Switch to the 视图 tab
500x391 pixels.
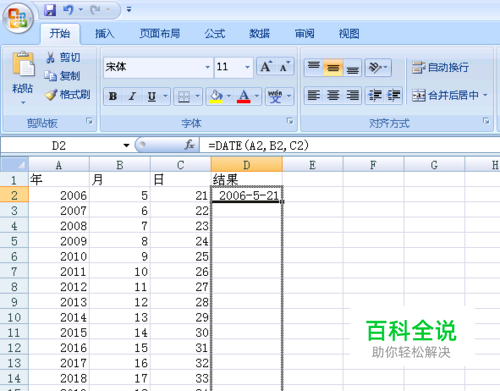coord(349,33)
